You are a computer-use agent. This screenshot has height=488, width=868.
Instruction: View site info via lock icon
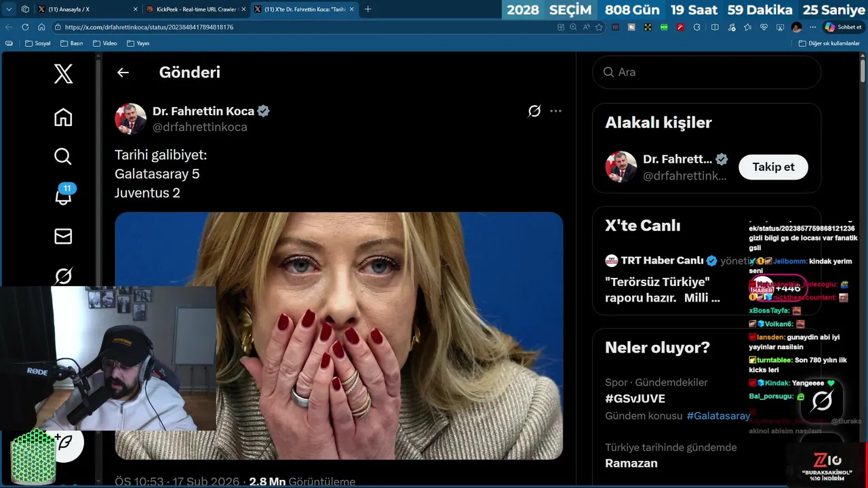58,27
